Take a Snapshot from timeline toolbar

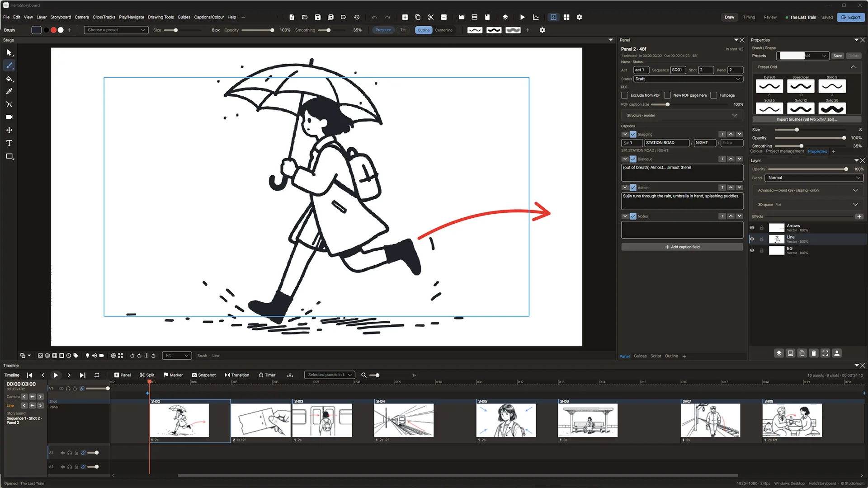pos(204,375)
